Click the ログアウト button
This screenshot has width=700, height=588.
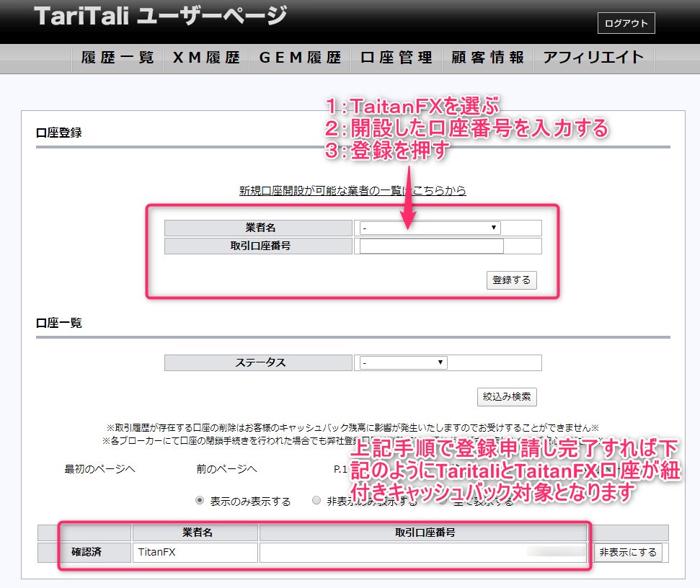coord(626,23)
